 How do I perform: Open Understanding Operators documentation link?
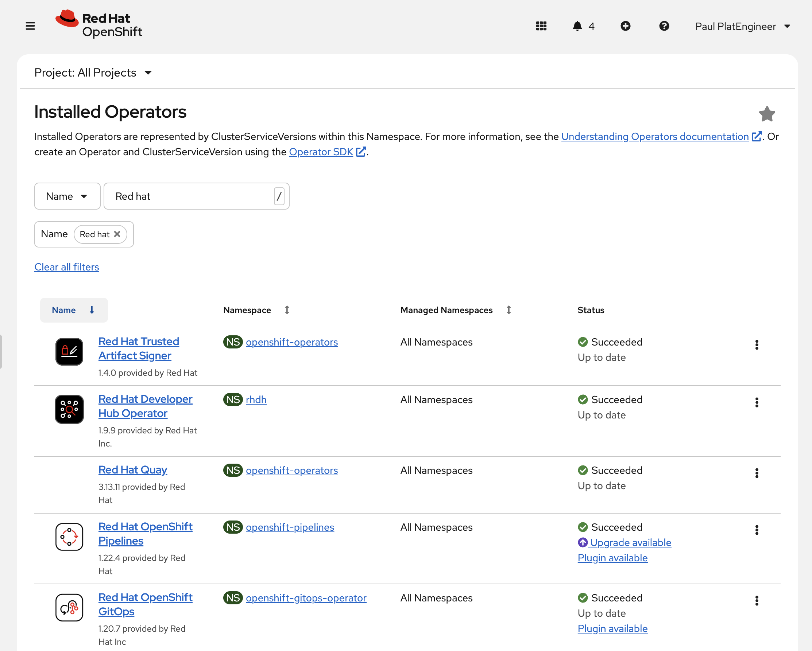(x=661, y=136)
